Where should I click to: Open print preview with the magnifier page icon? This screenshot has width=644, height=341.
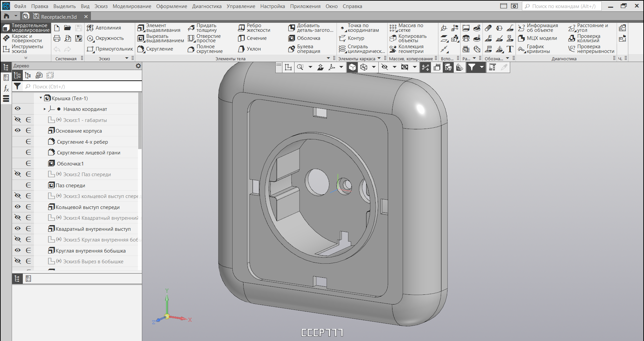coord(68,39)
